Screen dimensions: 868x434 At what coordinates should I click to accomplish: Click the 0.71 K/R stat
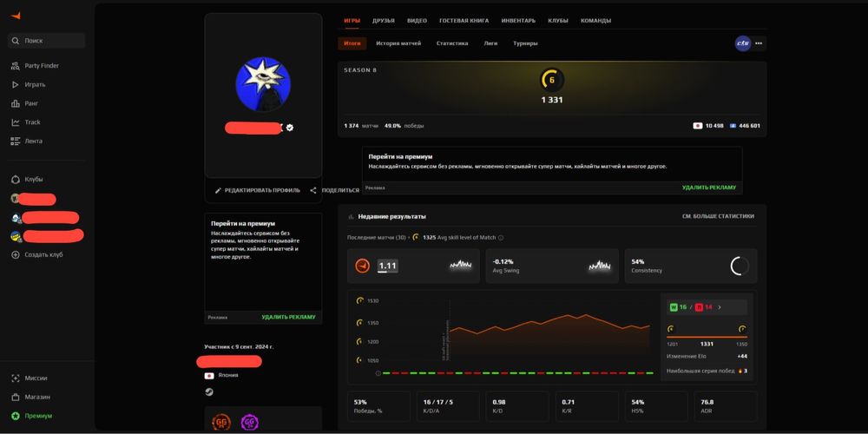point(587,407)
